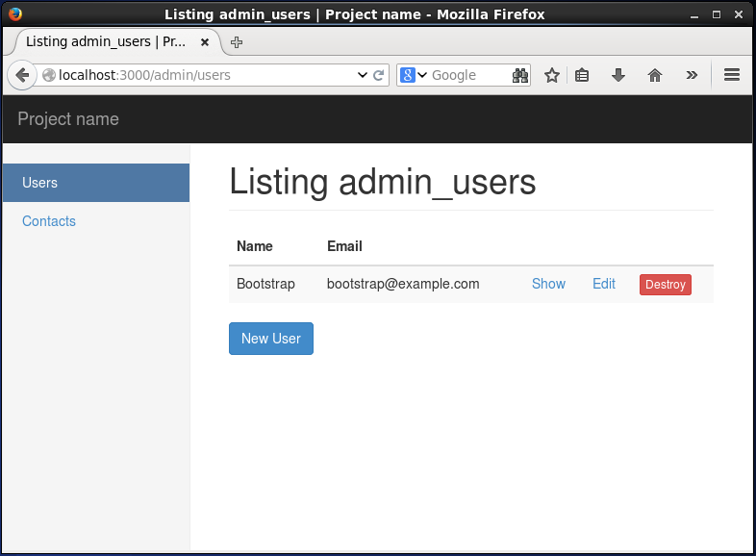Open the Contacts sidebar link
756x556 pixels.
pyautogui.click(x=49, y=221)
